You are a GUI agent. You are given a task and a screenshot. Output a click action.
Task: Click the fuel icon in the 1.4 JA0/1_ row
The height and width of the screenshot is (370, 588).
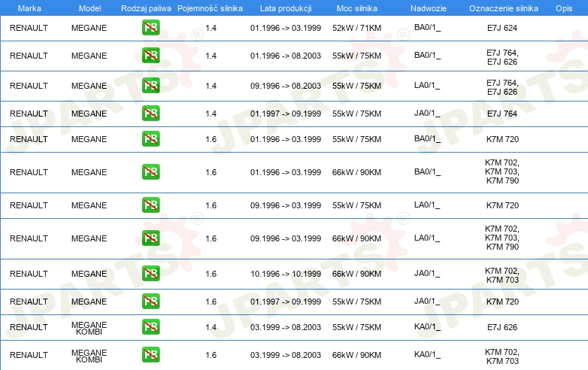[150, 113]
